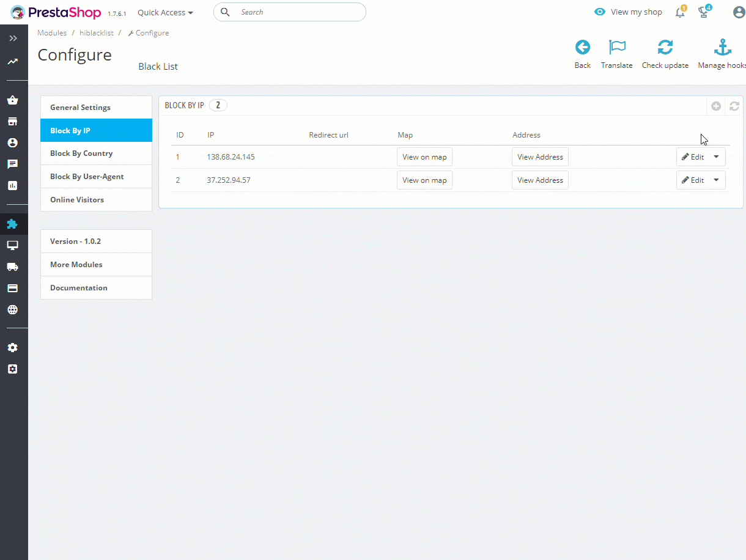Click the notifications bell icon
The width and height of the screenshot is (746, 560).
680,12
